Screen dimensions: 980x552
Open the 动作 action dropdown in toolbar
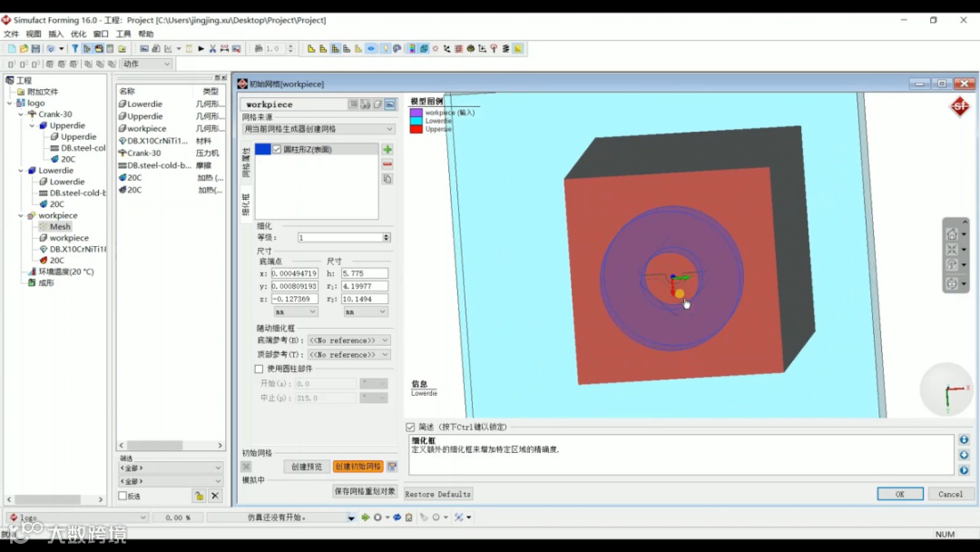(146, 64)
